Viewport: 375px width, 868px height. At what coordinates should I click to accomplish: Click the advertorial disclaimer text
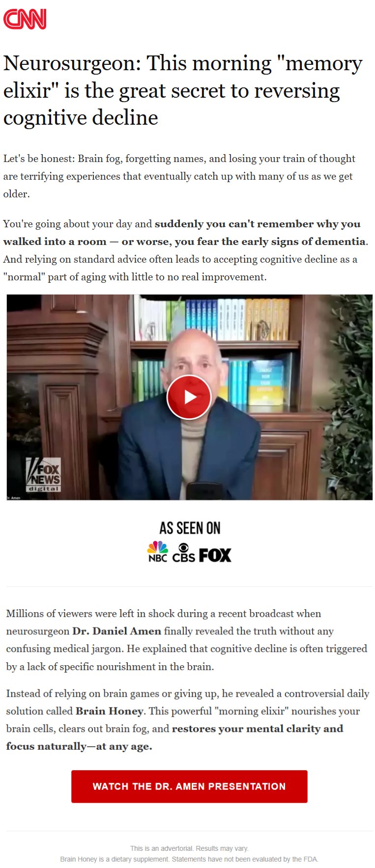tap(189, 848)
